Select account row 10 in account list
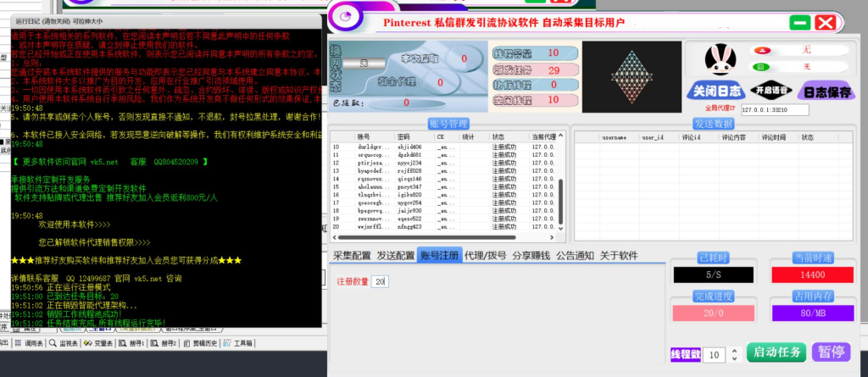Image resolution: width=868 pixels, height=377 pixels. (443, 147)
